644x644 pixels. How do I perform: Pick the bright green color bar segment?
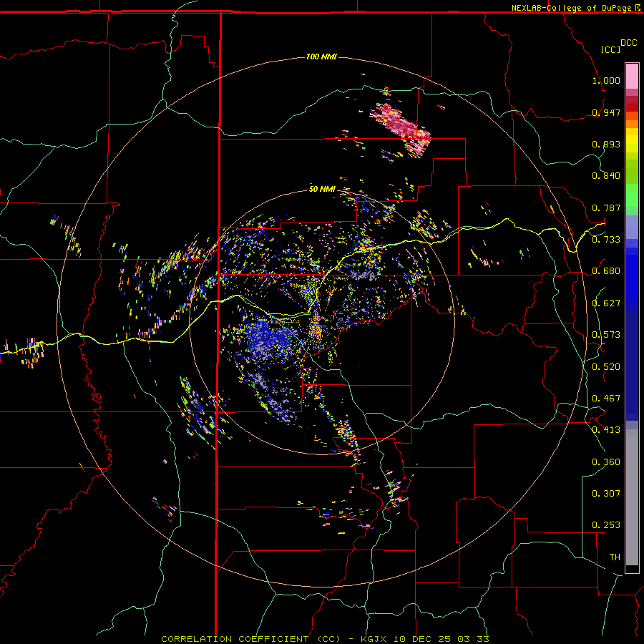point(632,195)
